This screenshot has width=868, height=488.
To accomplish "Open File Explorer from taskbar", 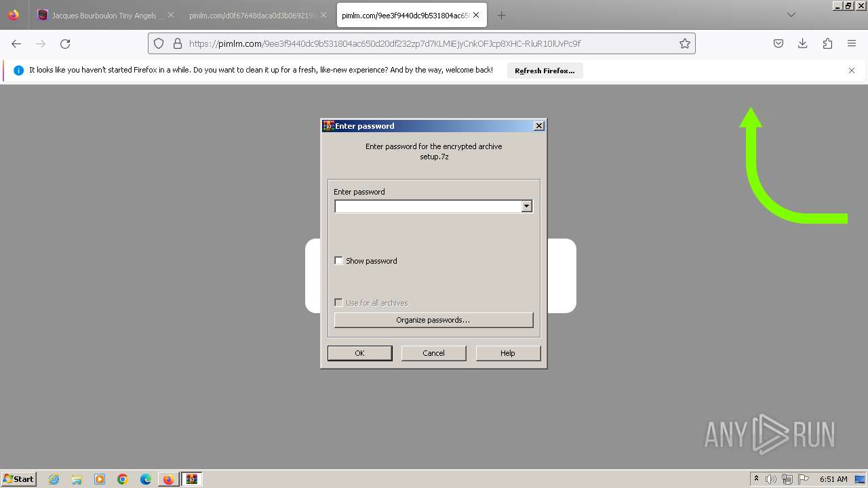I will (77, 479).
